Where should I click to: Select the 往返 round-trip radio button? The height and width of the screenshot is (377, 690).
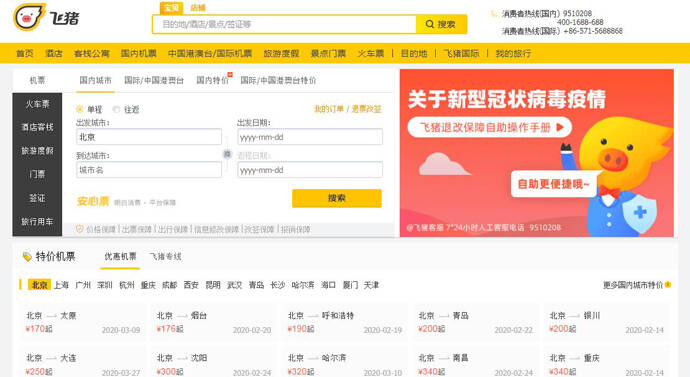[x=116, y=109]
